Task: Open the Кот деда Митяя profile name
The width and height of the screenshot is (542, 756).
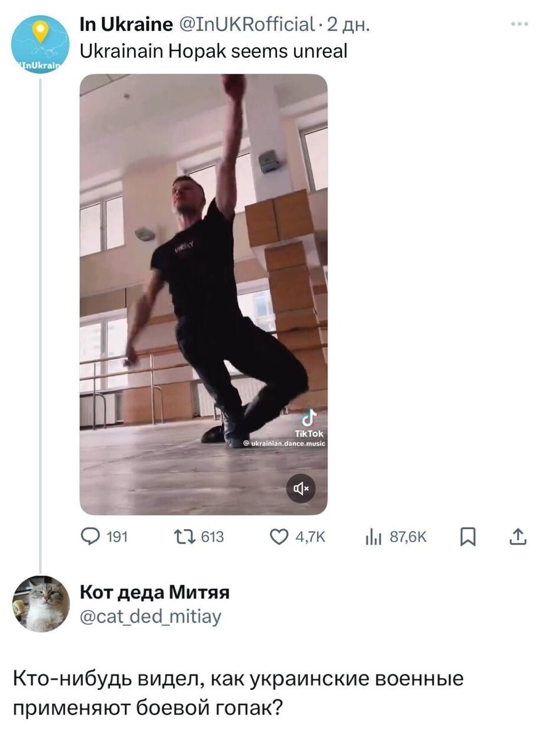Action: [x=154, y=592]
